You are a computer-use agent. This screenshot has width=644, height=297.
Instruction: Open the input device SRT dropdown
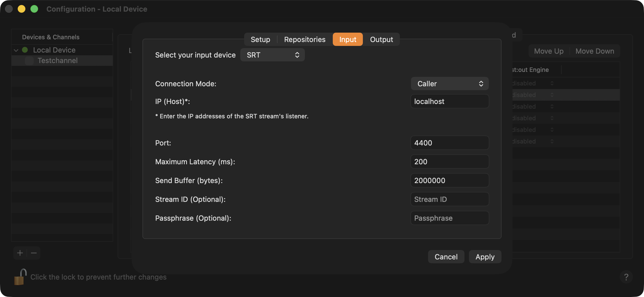(273, 55)
